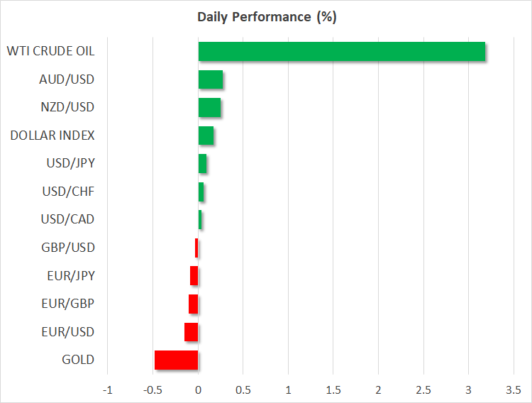
Task: Pick the Dollar Index green bar
Action: [206, 136]
